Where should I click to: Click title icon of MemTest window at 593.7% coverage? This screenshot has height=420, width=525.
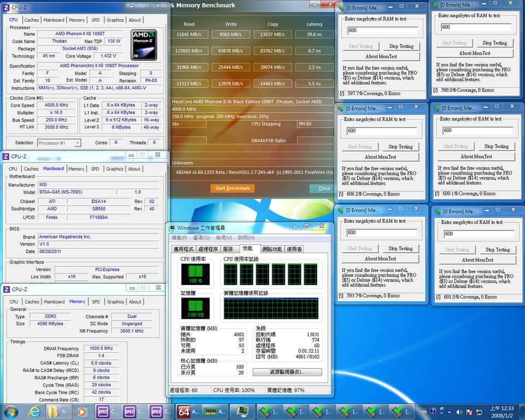click(341, 211)
